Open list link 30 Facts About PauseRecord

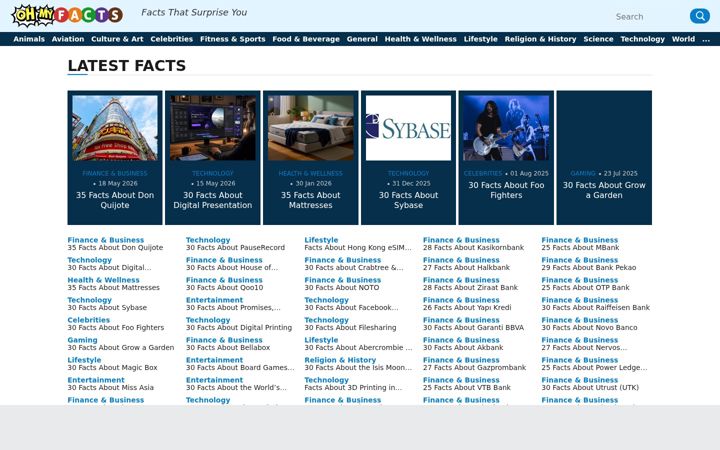(x=235, y=248)
